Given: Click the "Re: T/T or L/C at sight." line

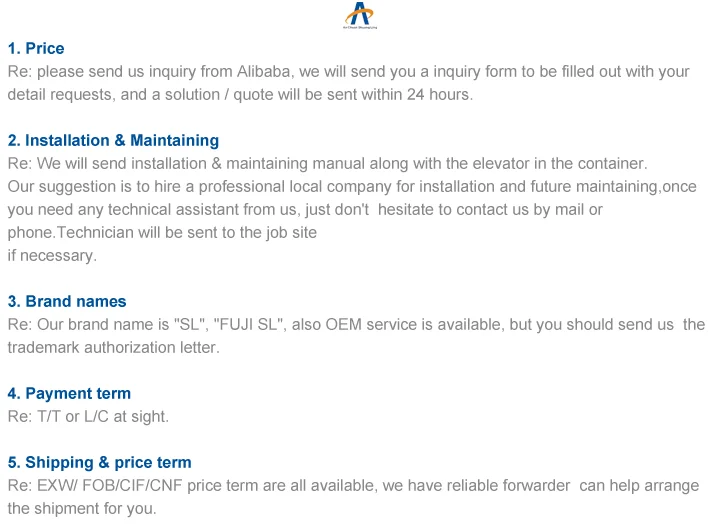Looking at the screenshot, I should click(88, 416).
